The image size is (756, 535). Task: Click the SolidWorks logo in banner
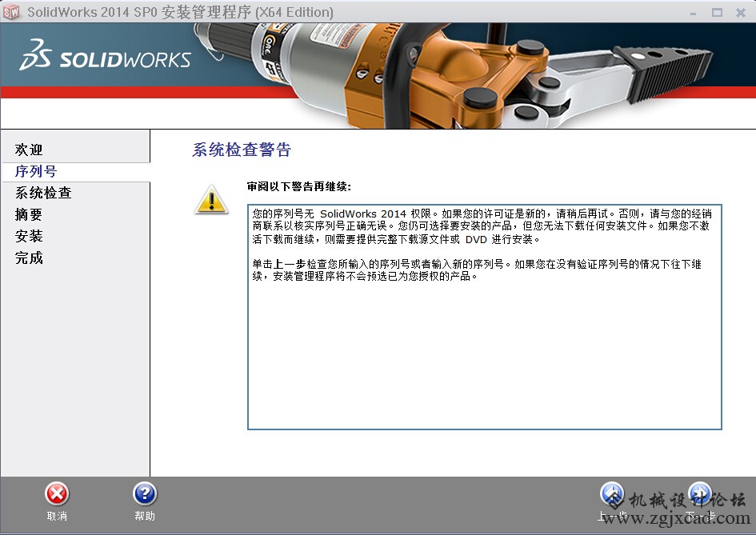pos(105,55)
